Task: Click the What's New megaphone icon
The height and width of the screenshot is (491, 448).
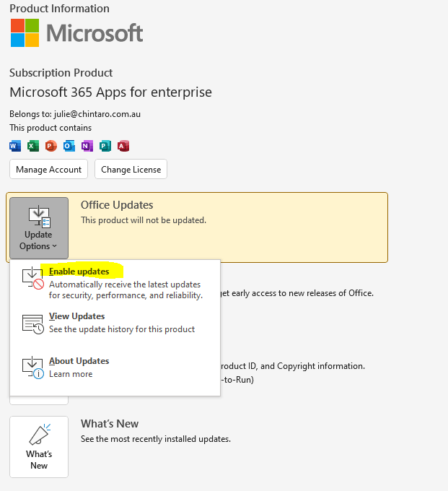Action: coord(40,435)
